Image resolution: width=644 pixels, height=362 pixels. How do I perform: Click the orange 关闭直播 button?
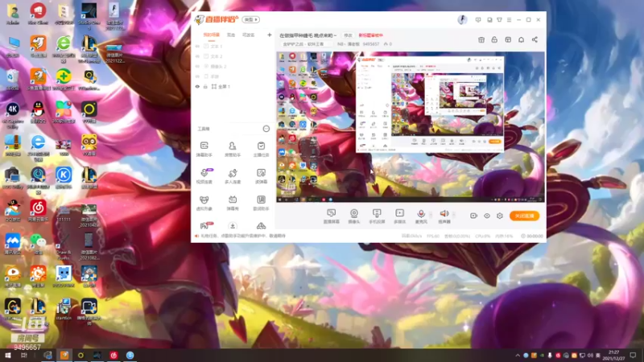pyautogui.click(x=525, y=216)
